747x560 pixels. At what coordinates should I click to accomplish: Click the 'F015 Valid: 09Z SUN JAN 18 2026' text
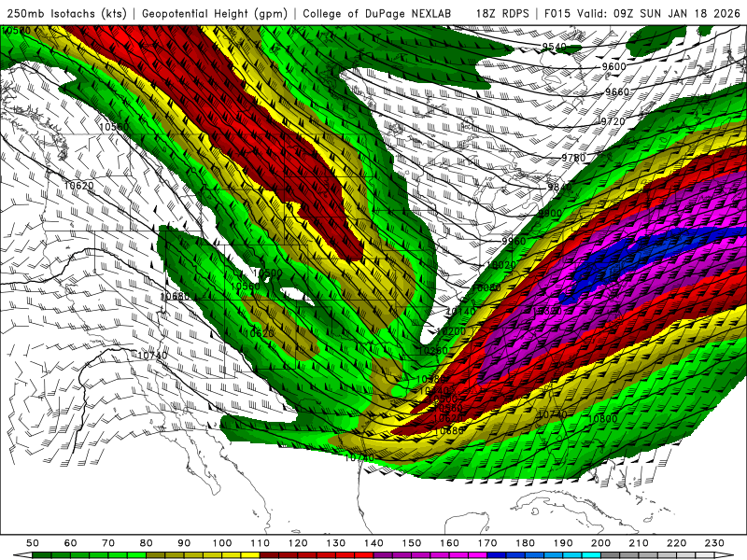click(641, 14)
